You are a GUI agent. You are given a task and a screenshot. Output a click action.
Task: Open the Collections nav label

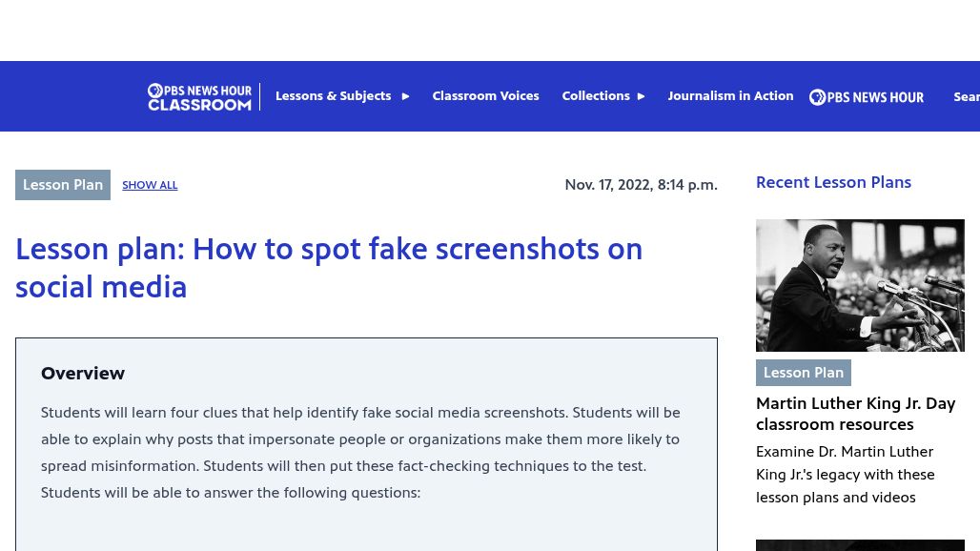[595, 96]
